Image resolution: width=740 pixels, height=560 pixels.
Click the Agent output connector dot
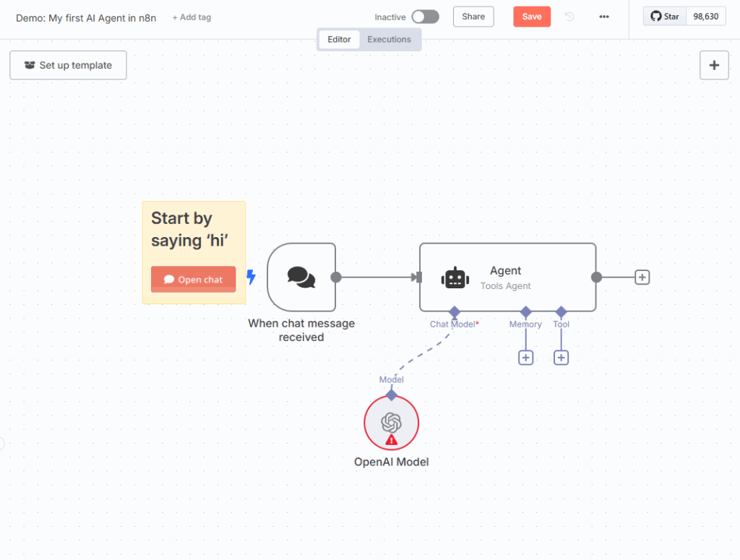(596, 277)
